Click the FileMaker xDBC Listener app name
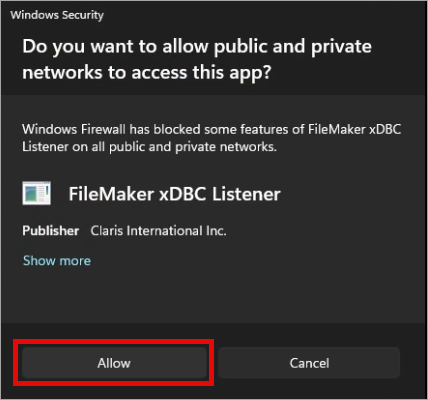Viewport: 428px width, 400px height. pos(174,194)
